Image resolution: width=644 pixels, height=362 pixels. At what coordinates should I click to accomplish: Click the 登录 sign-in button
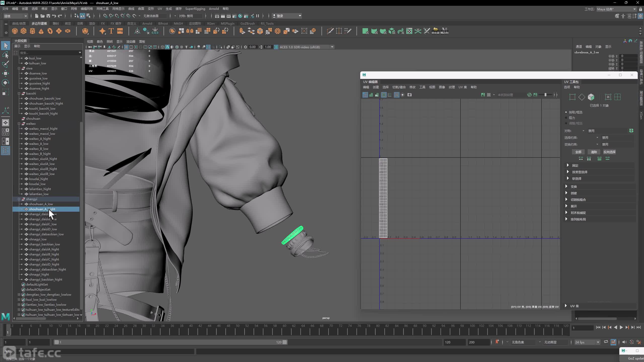pos(287,16)
